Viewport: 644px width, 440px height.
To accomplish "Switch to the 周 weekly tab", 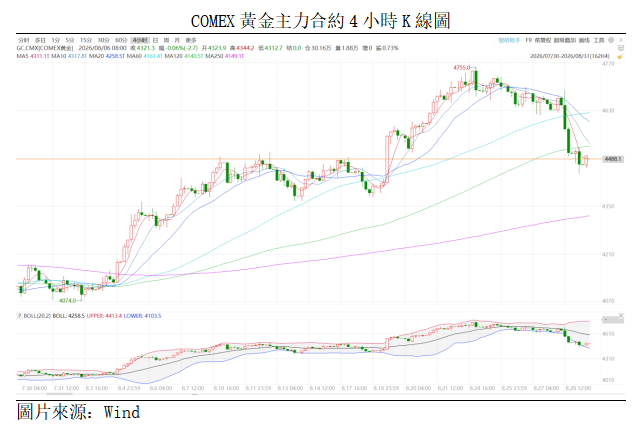I will (x=166, y=40).
